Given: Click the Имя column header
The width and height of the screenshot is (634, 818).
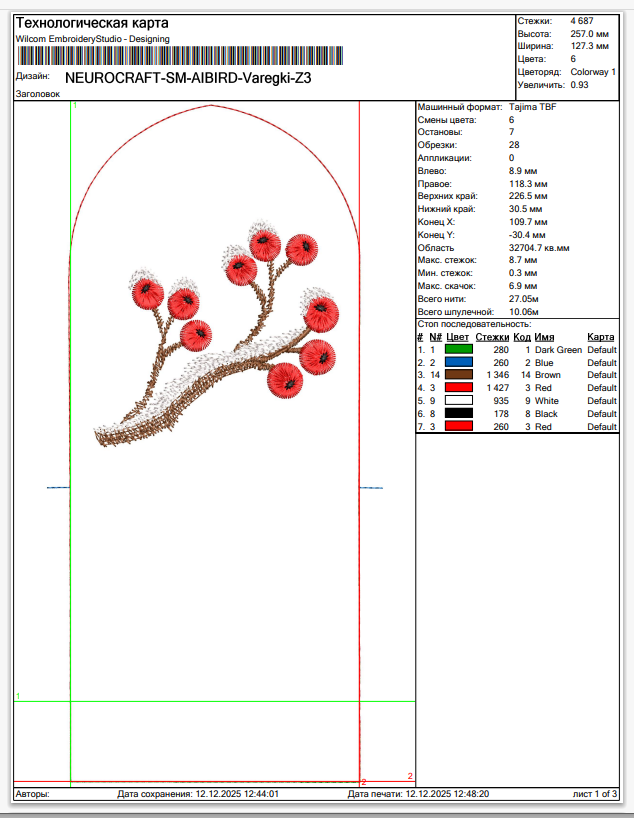Looking at the screenshot, I should 544,338.
